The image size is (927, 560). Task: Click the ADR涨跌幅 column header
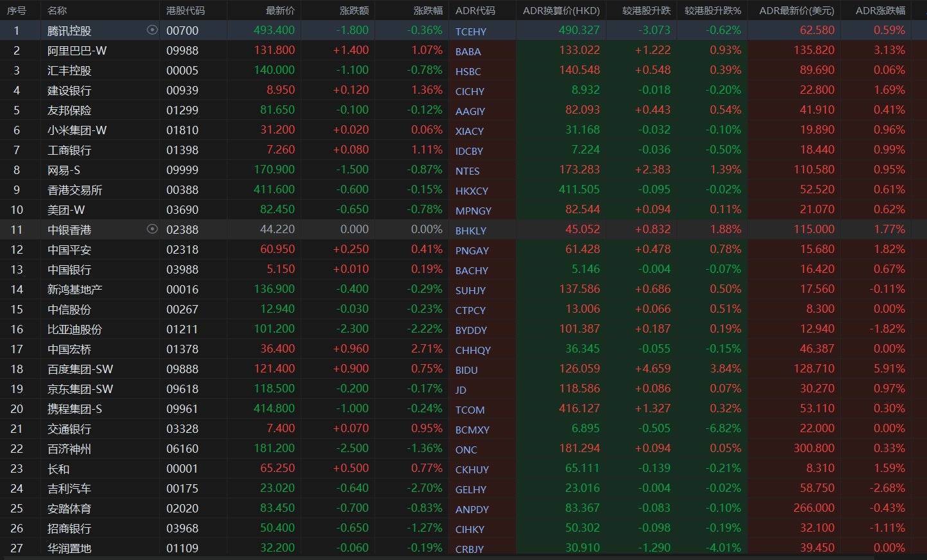(880, 10)
